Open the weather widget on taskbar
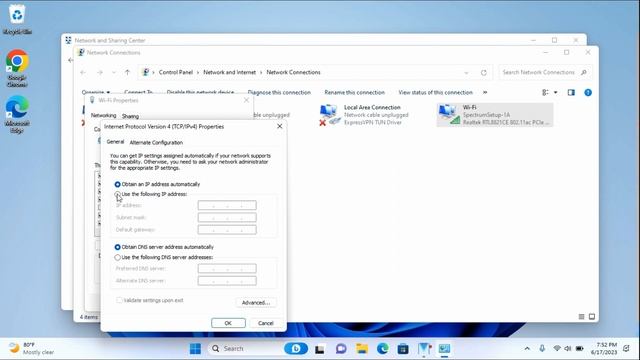 point(31,348)
